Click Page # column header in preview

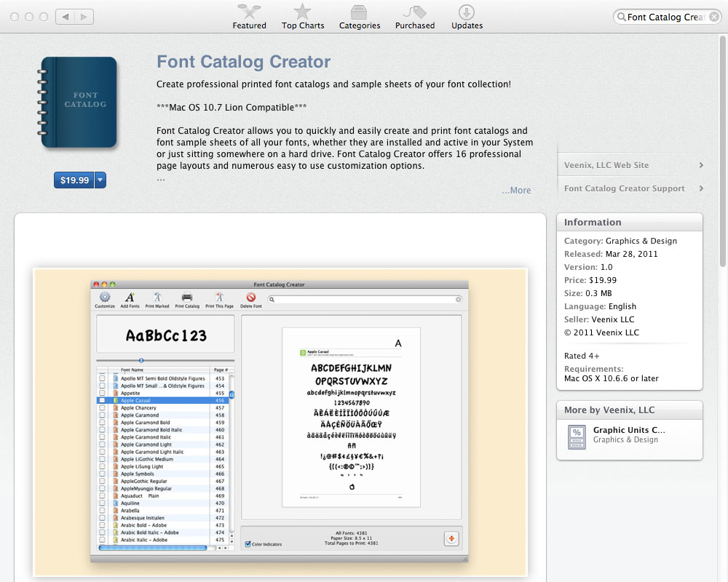coord(221,370)
